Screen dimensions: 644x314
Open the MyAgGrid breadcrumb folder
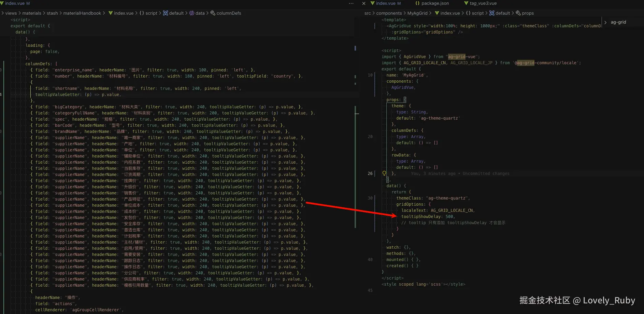pos(417,13)
